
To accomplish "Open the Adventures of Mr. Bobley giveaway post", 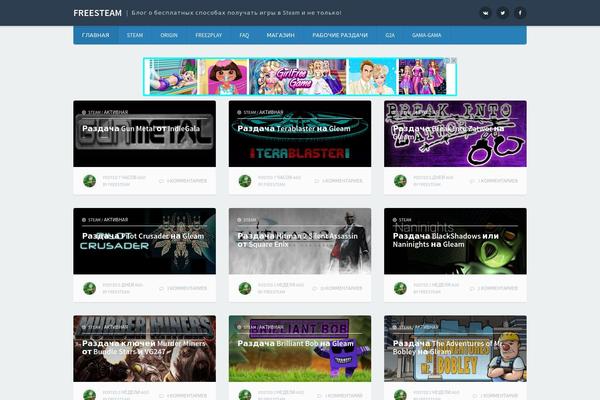I will 448,348.
